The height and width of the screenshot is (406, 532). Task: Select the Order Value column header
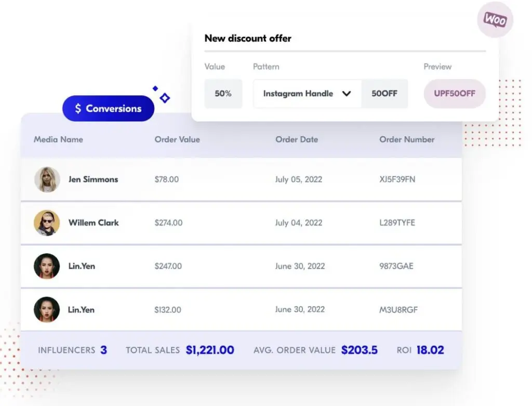(177, 139)
